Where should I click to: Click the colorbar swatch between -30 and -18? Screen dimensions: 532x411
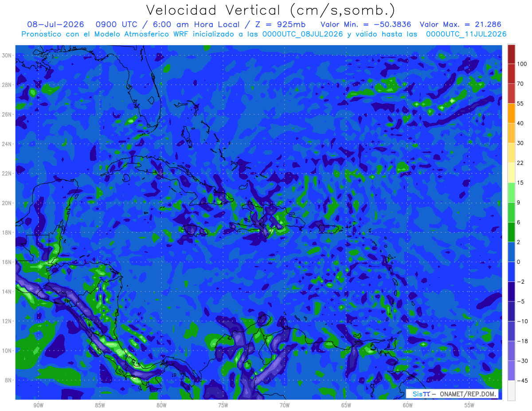[511, 351]
